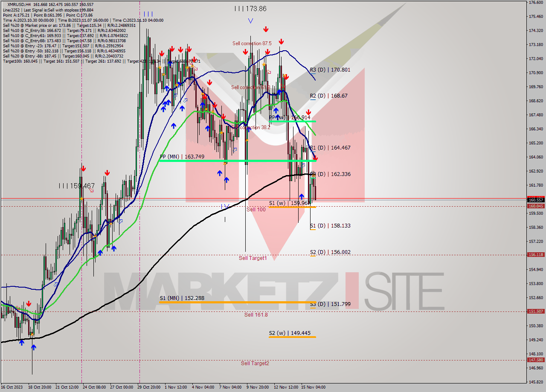Click the 176.600 price axis value
Viewport: 546px width, 392px height.
point(536,3)
